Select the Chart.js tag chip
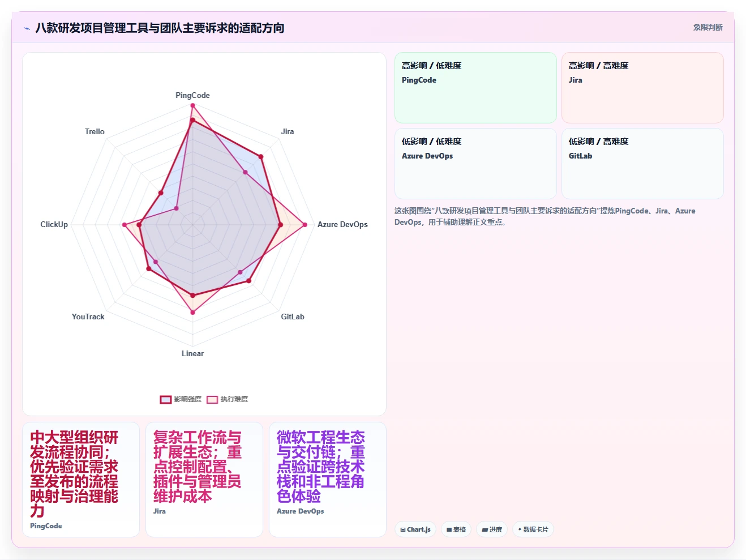Viewport: 746px width, 560px height. pyautogui.click(x=415, y=529)
